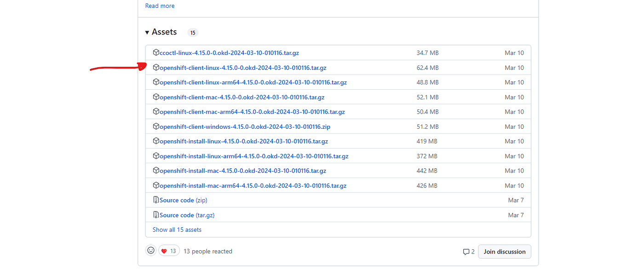Click the 34.7 MB size value
The height and width of the screenshot is (270, 644).
coord(428,53)
